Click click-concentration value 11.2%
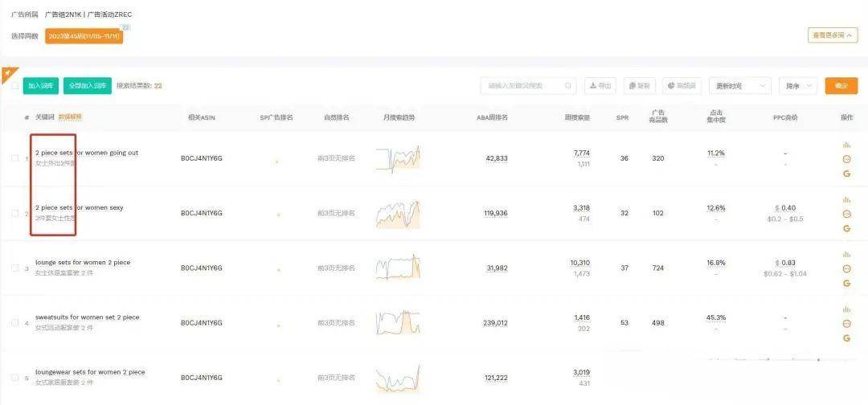Viewport: 868px width, 405px height. point(716,153)
